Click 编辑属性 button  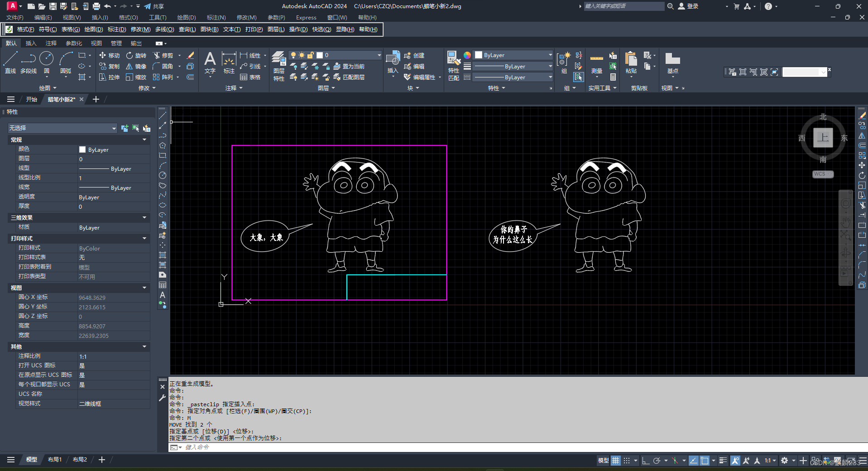420,77
